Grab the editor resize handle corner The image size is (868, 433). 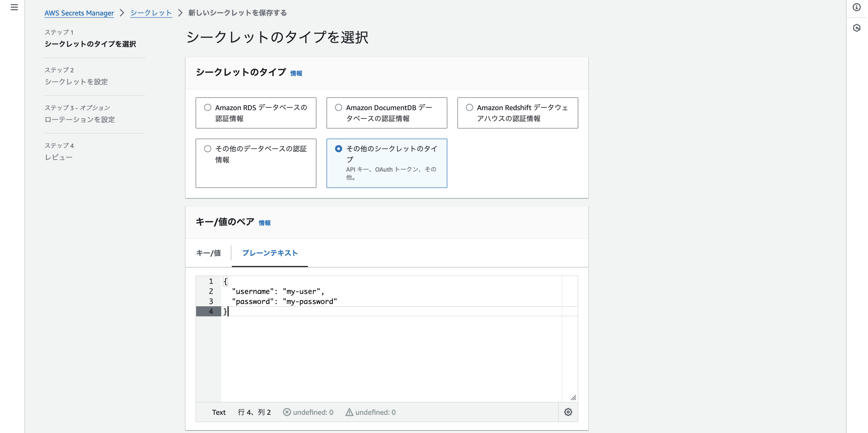(x=573, y=397)
